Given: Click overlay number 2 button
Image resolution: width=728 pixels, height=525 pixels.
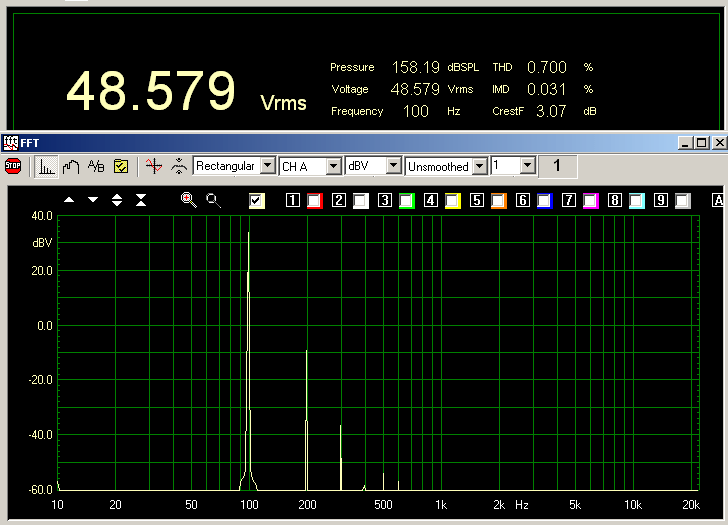Looking at the screenshot, I should click(x=338, y=201).
